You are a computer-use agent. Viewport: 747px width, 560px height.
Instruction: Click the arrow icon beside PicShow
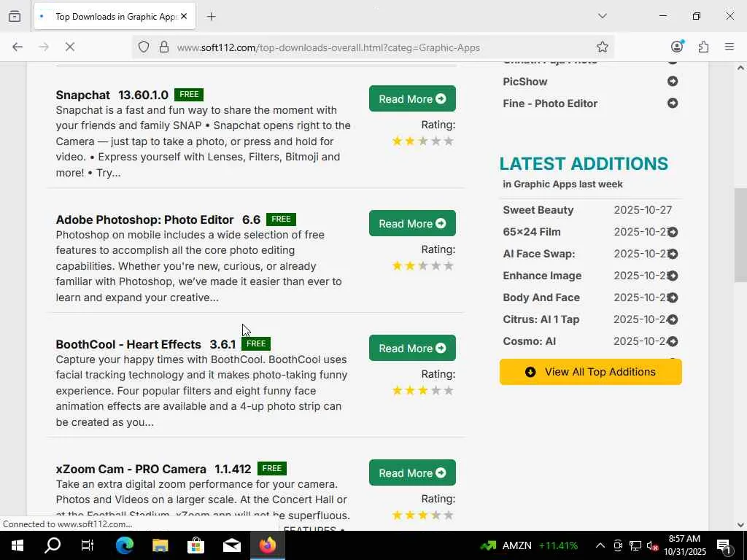[672, 81]
